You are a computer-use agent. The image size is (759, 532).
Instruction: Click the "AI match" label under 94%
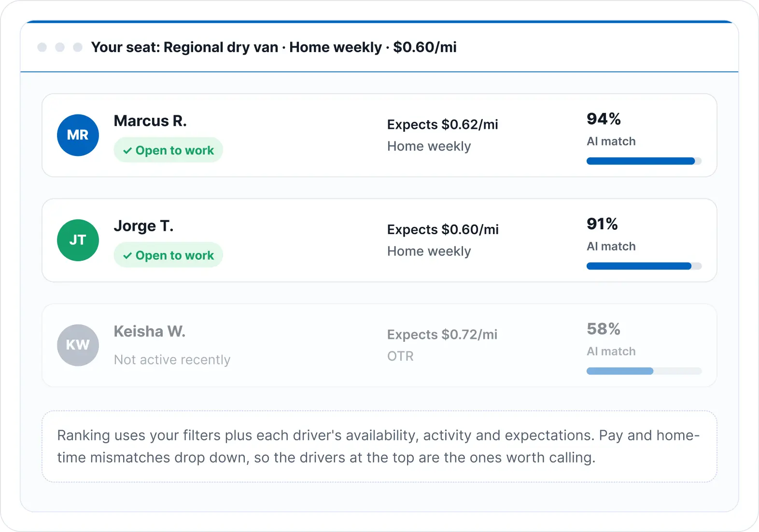[611, 141]
